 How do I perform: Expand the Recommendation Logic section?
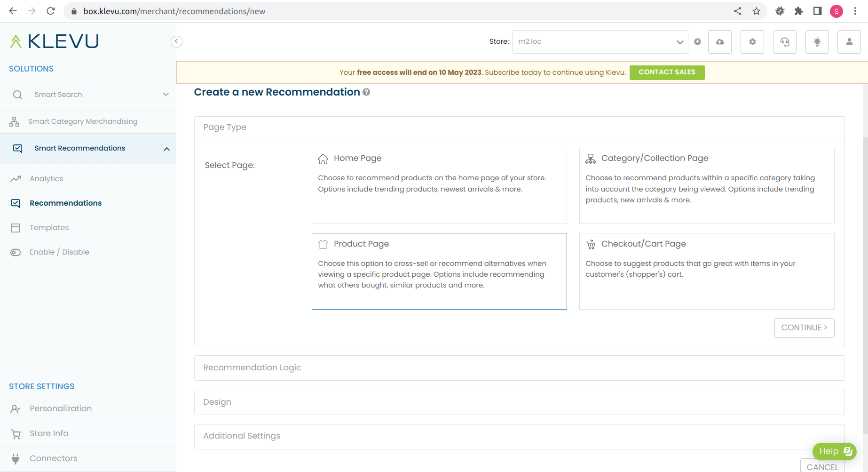(519, 368)
